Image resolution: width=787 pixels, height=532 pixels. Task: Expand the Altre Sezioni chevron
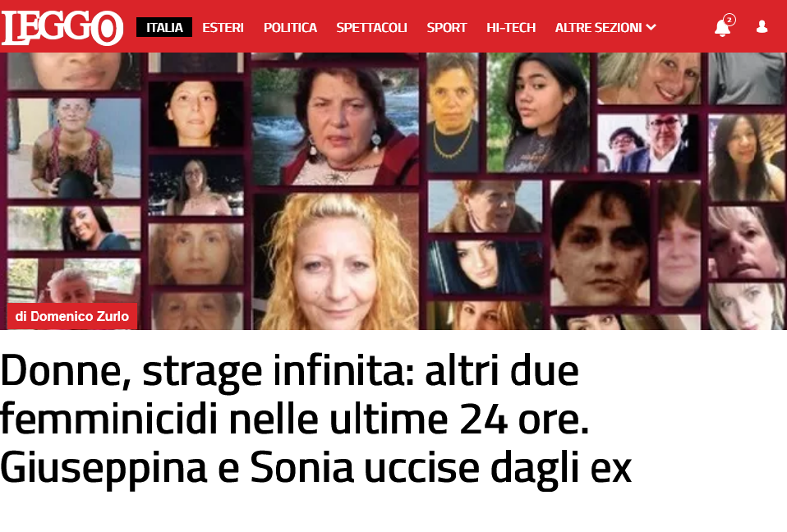pyautogui.click(x=651, y=27)
